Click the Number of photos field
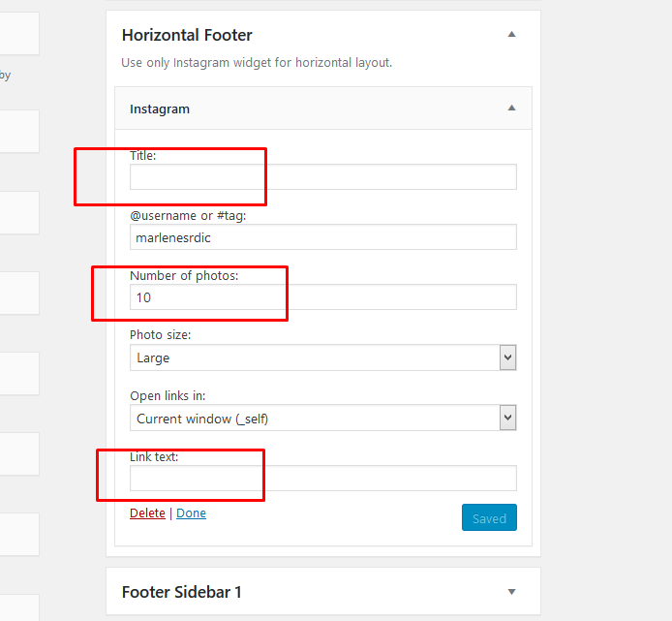 point(322,297)
